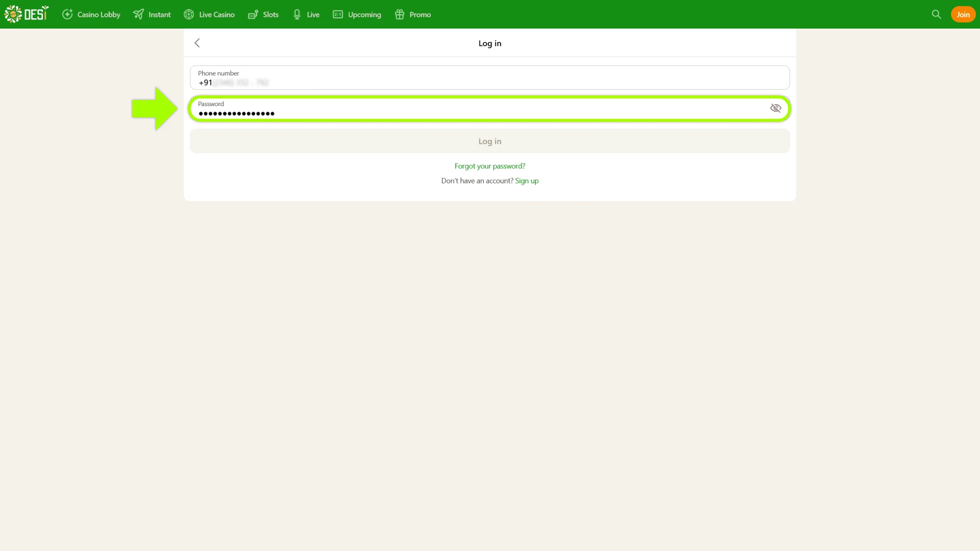Click the Live microphone icon
The image size is (980, 551).
[297, 14]
